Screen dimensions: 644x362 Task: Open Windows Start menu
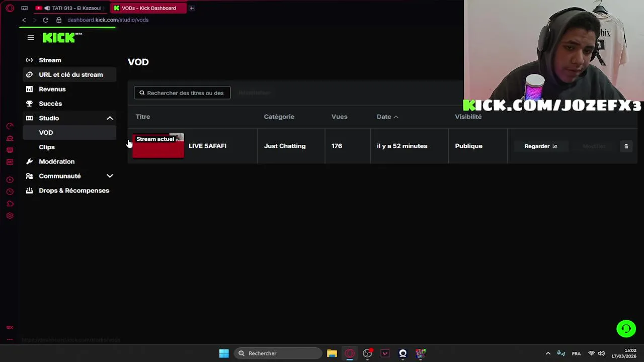coord(224,353)
